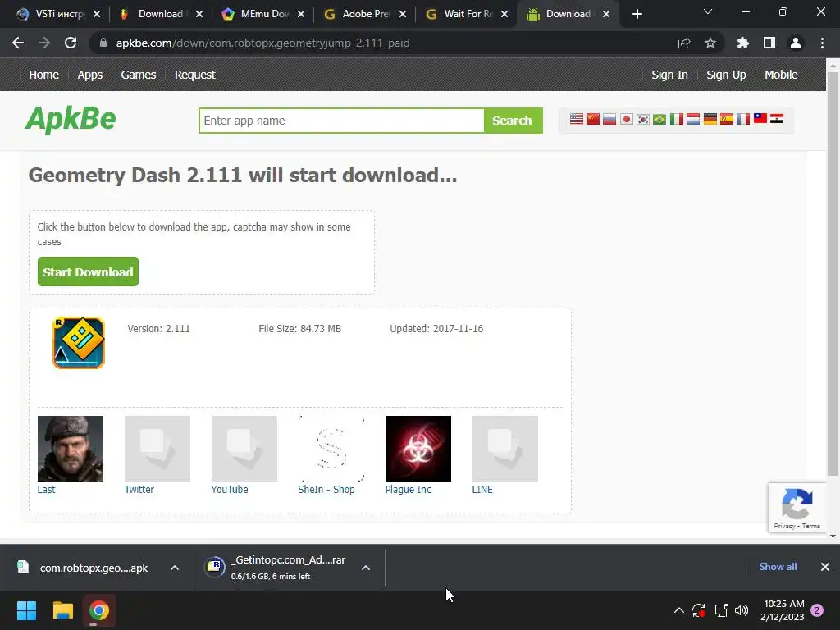The width and height of the screenshot is (840, 630).
Task: Open the Chrome three-dot menu
Action: [822, 43]
